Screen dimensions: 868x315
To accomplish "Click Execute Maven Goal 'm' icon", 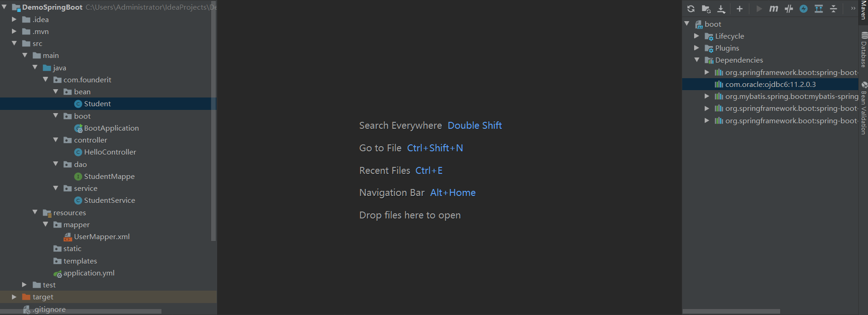I will pyautogui.click(x=774, y=9).
